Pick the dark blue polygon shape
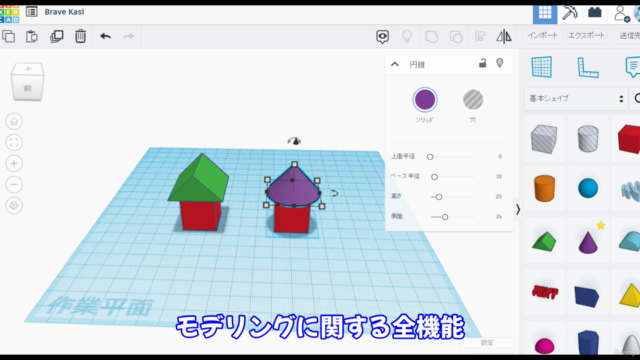The height and width of the screenshot is (360, 640). [x=588, y=342]
